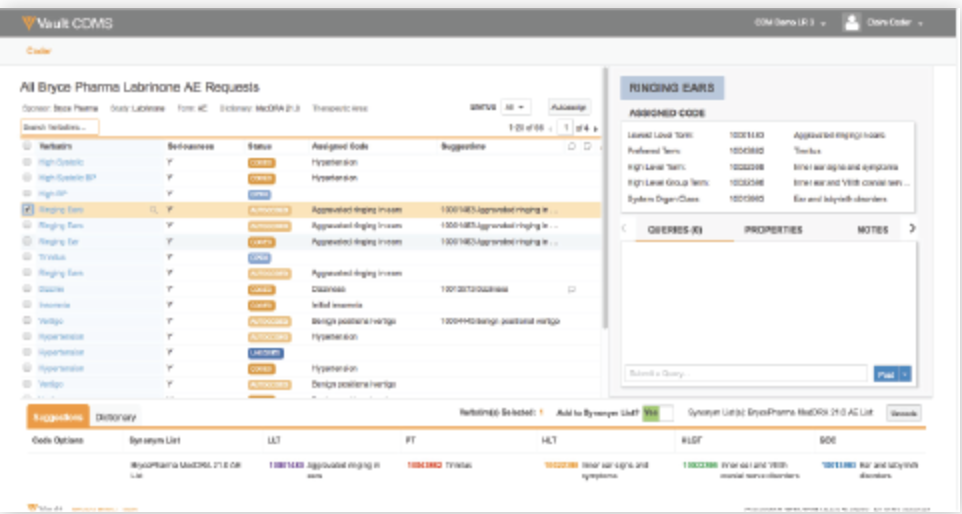This screenshot has height=514, width=962.
Task: Click the user avatar icon
Action: tap(852, 23)
